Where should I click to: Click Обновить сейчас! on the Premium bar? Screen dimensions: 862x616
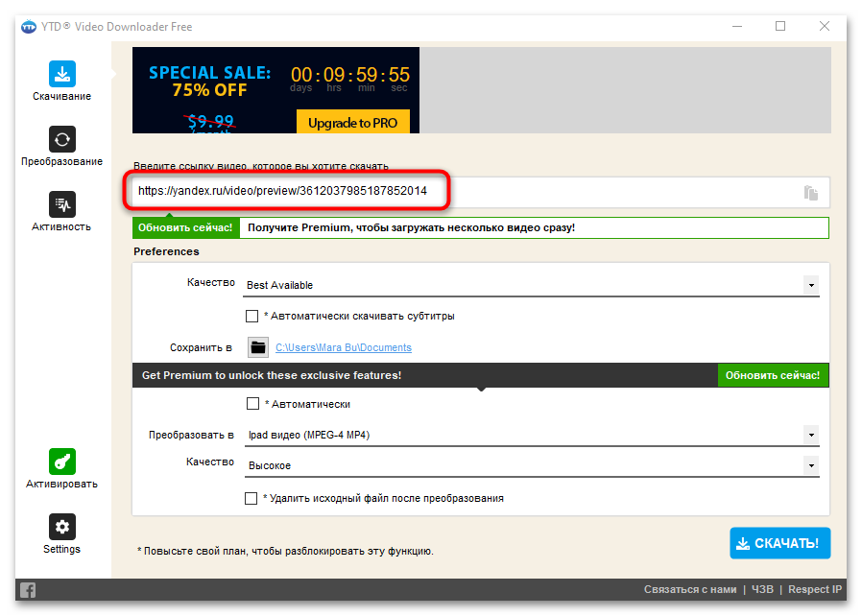click(x=773, y=375)
